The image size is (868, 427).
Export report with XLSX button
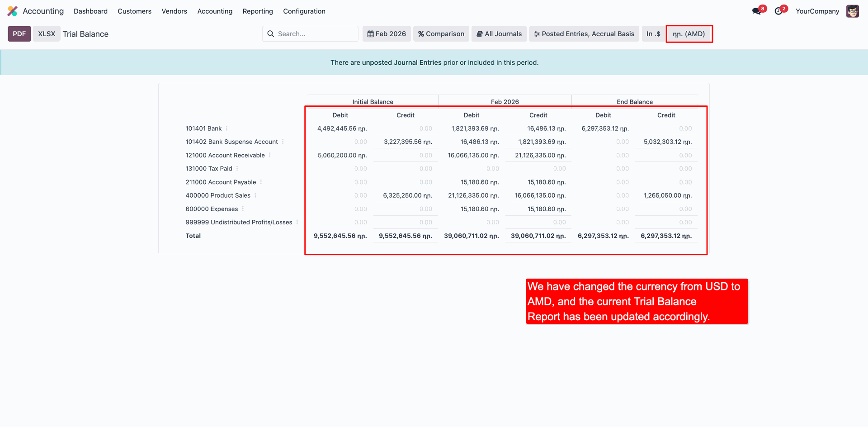[x=47, y=34]
